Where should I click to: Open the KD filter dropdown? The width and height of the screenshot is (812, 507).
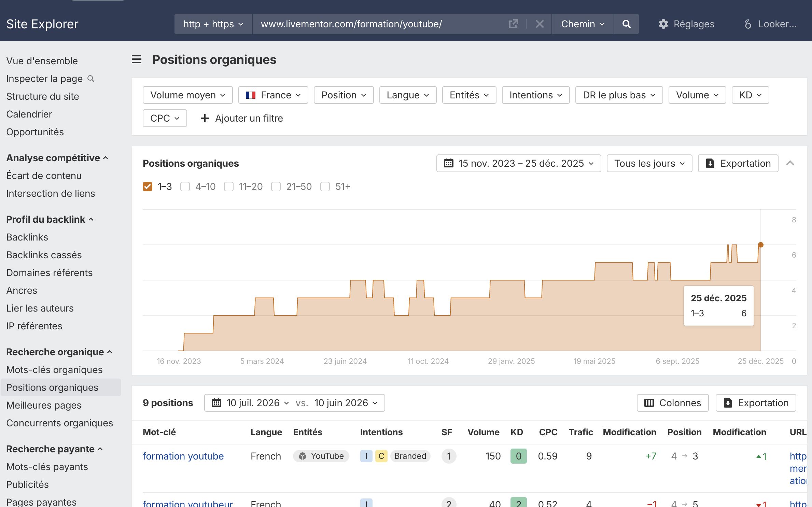[750, 95]
